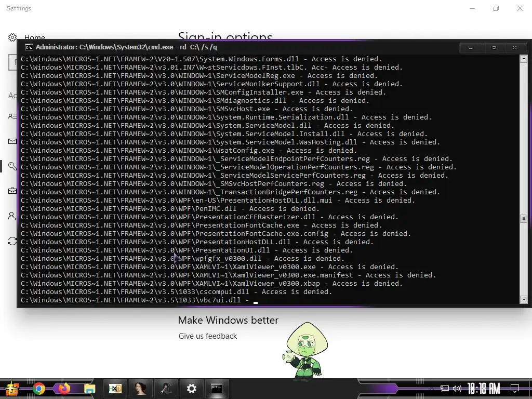532x399 pixels.
Task: Click the SMSvcHost.exe output line
Action: click(x=187, y=109)
